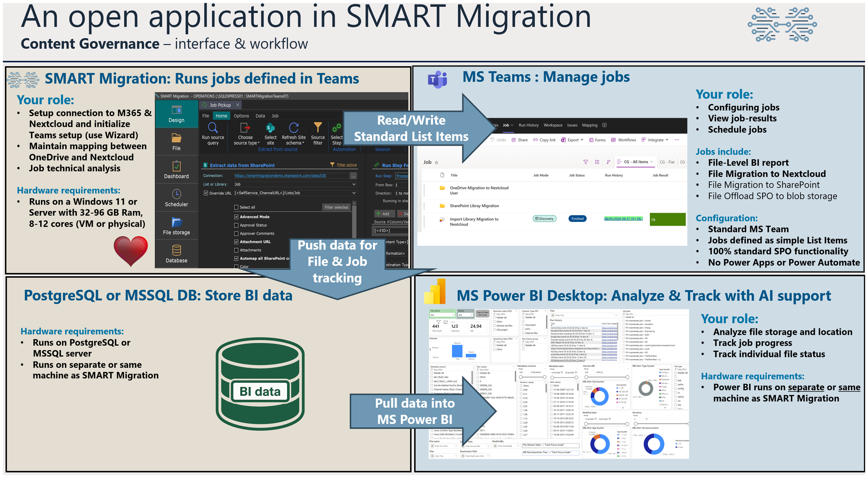Screen dimensions: 868x478
Task: Open Workflows from the list toolbar
Action: pos(624,140)
